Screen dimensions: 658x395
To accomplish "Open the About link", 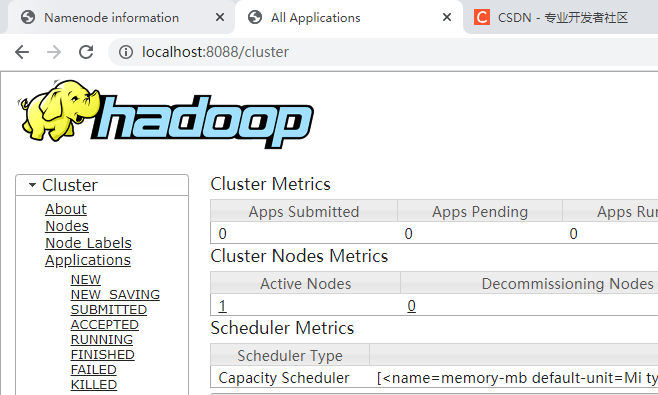I will (66, 209).
